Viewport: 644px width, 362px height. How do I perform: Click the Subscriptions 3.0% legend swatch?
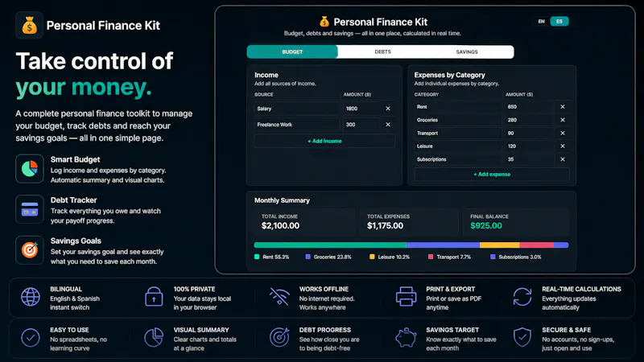[x=493, y=257]
